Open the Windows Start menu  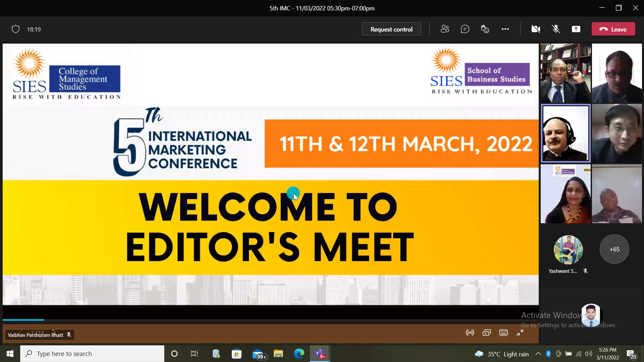coord(10,354)
